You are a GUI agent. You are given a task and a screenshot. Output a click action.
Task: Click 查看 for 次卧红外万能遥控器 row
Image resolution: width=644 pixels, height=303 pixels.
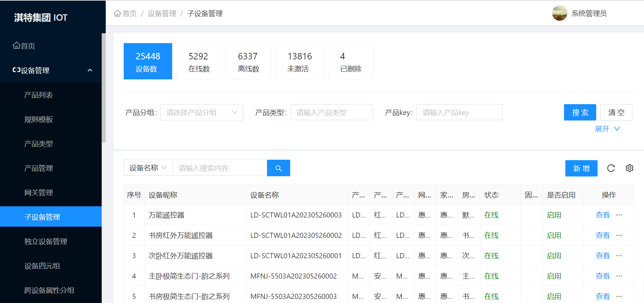pyautogui.click(x=603, y=255)
